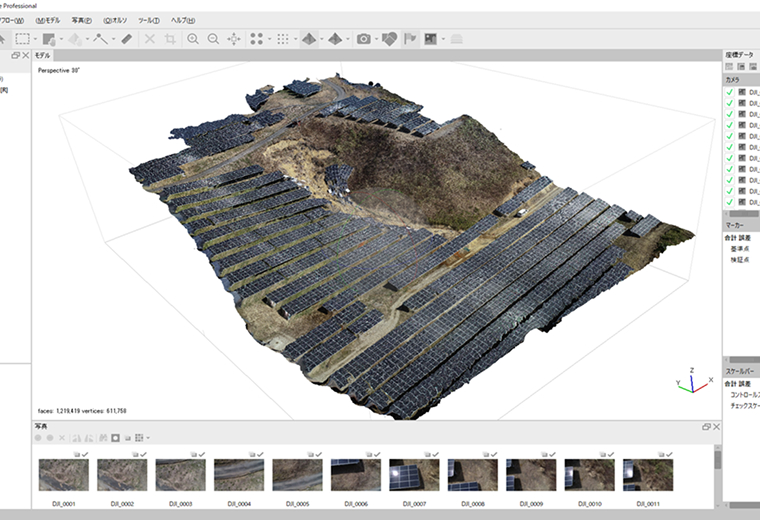
Task: Uncheck the last visible camera checkbox
Action: click(x=730, y=202)
